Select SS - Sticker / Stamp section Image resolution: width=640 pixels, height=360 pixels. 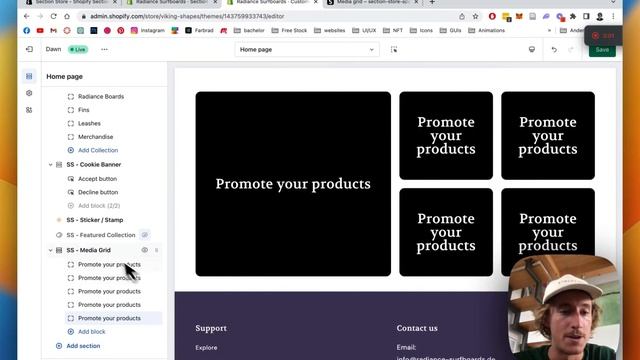[94, 220]
